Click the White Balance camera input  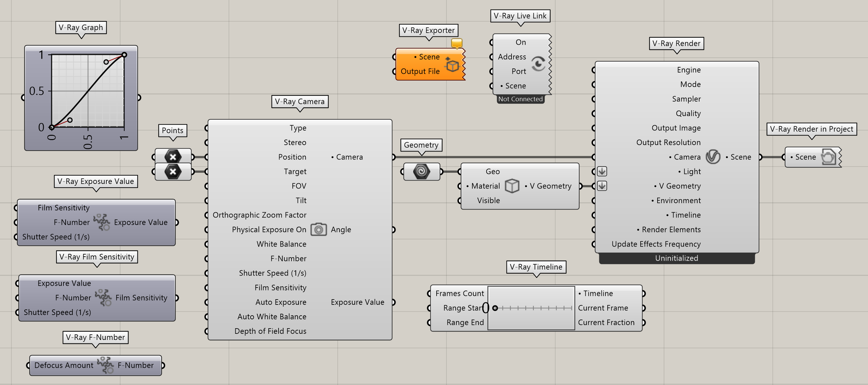[281, 244]
